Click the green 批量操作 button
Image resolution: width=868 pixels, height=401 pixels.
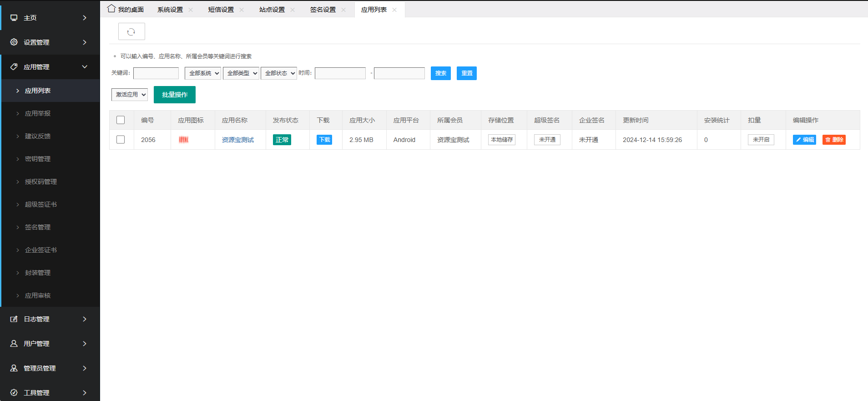pyautogui.click(x=175, y=95)
